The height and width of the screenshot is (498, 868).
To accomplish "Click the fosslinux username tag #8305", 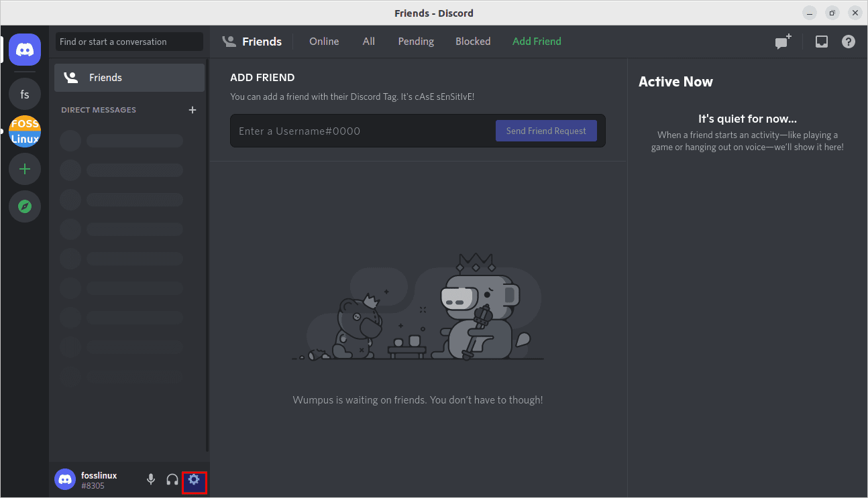I will click(x=93, y=486).
